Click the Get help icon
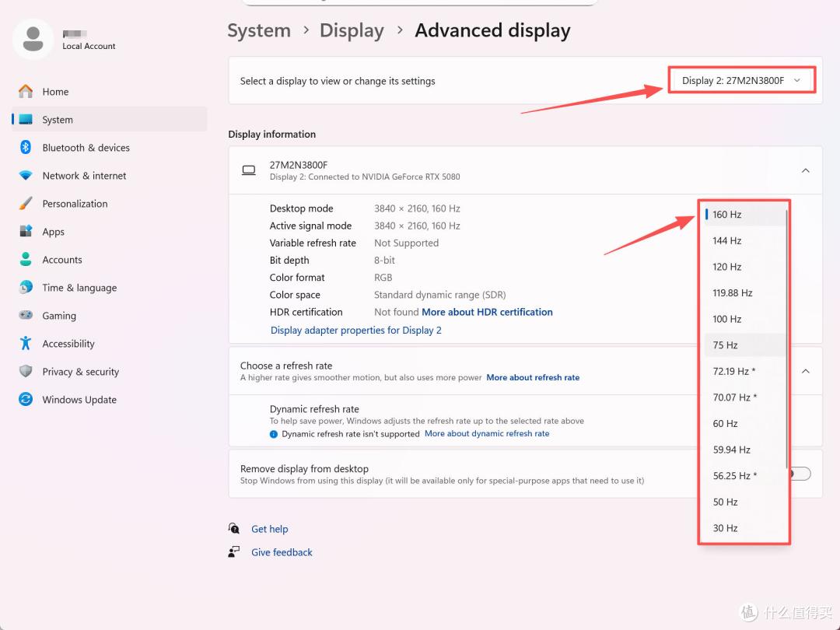The width and height of the screenshot is (840, 630). 233,529
